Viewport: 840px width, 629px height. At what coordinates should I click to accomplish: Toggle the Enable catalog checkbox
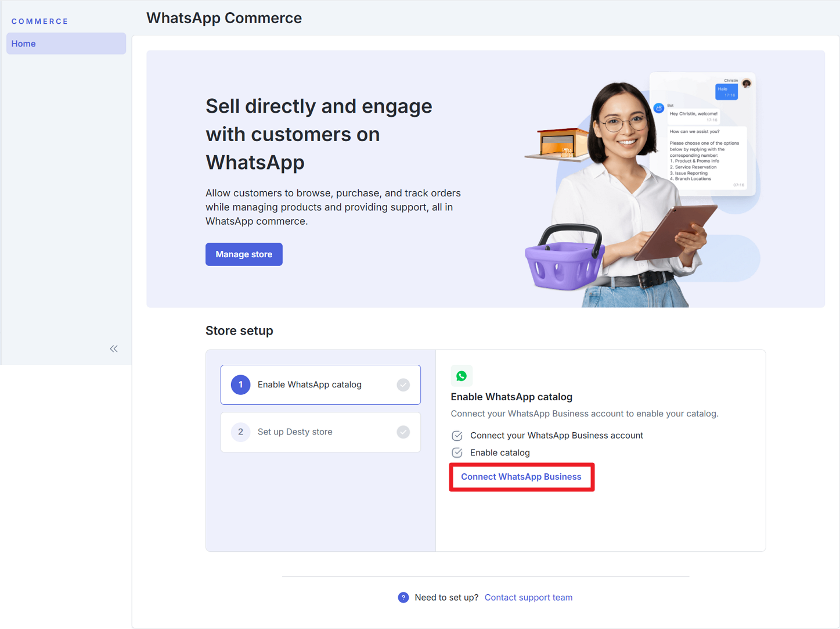click(x=457, y=452)
